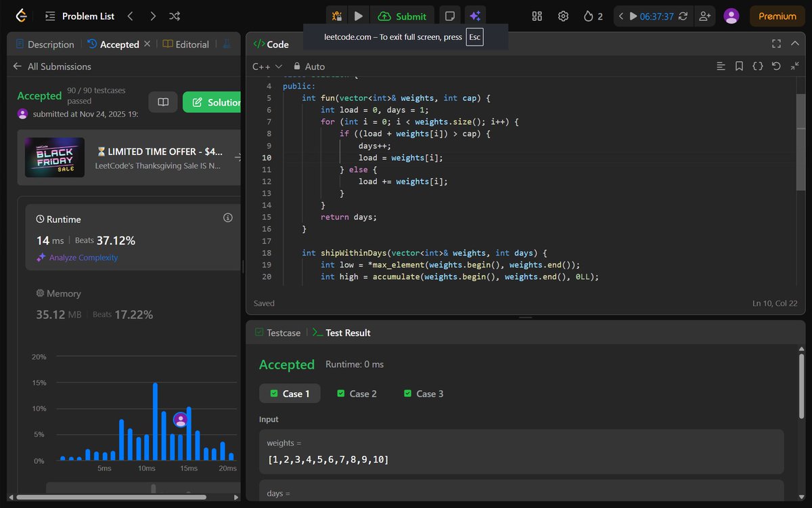This screenshot has height=508, width=812.
Task: Submit the solution
Action: 403,16
